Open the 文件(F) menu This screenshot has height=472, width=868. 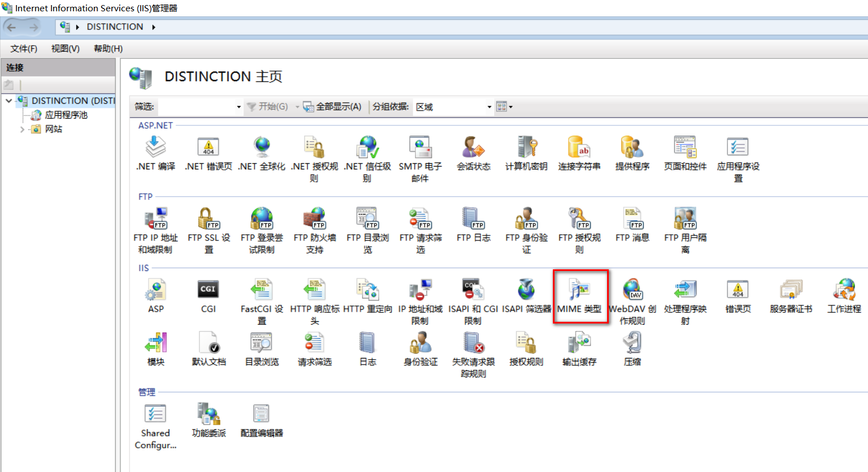click(24, 49)
